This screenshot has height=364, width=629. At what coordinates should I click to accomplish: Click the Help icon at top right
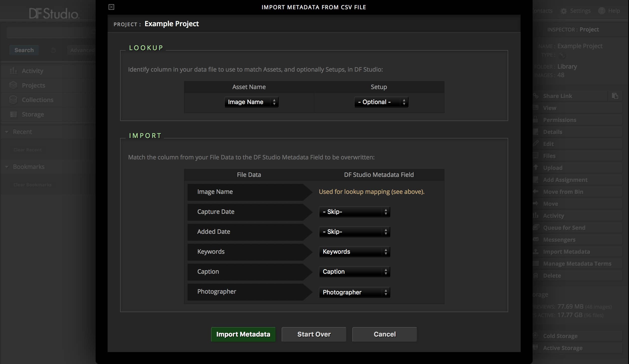coord(602,11)
